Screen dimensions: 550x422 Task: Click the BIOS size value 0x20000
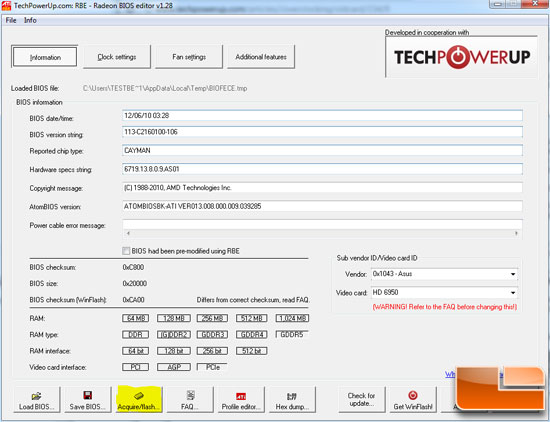tap(135, 283)
